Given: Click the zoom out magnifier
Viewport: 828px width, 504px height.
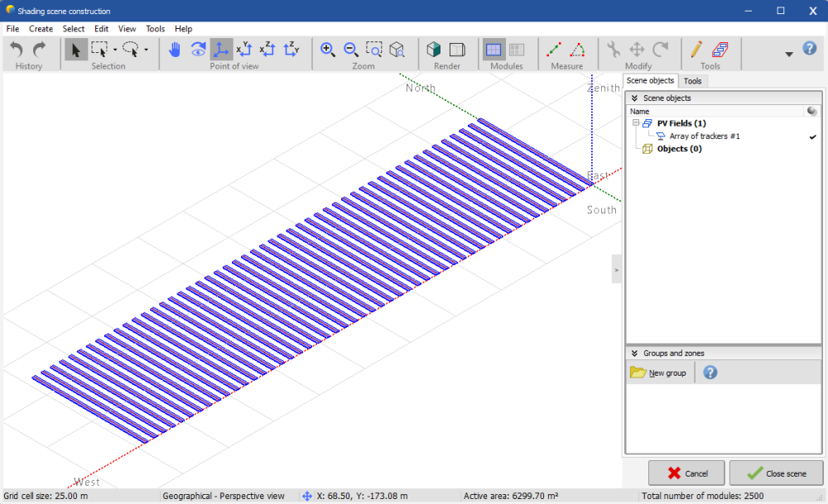Looking at the screenshot, I should tap(351, 50).
